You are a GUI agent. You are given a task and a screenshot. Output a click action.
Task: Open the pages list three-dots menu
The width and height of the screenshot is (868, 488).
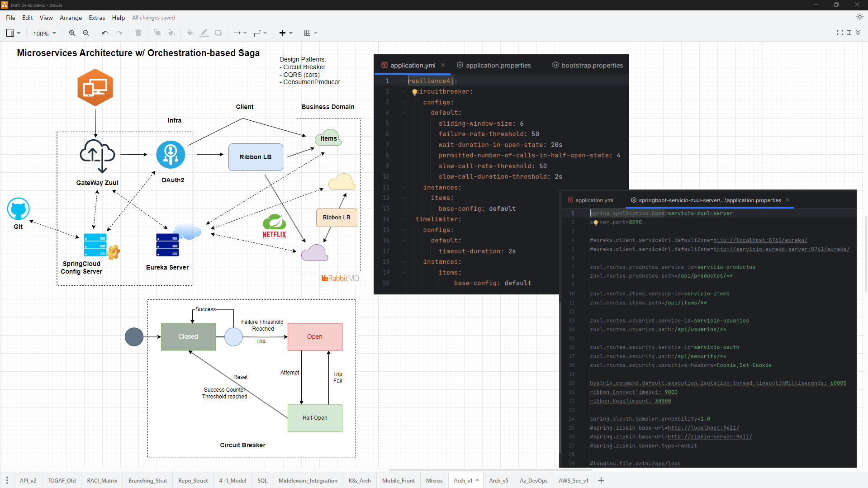(x=7, y=480)
